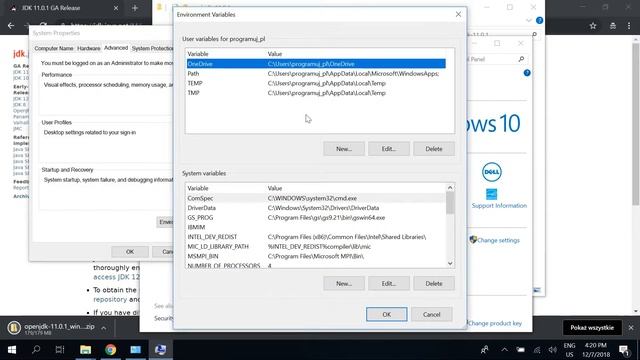Bookmark page with star icon
This screenshot has height=360, width=640.
pos(593,26)
